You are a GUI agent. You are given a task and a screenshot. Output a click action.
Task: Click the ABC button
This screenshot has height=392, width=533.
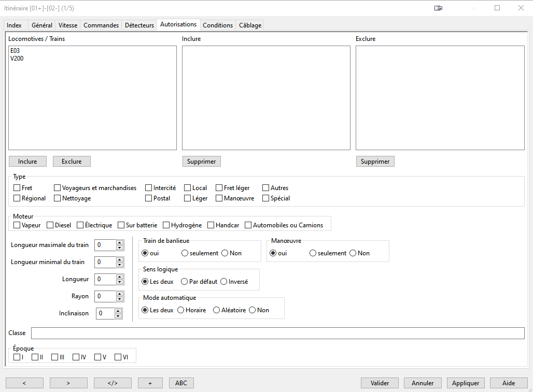click(x=181, y=383)
